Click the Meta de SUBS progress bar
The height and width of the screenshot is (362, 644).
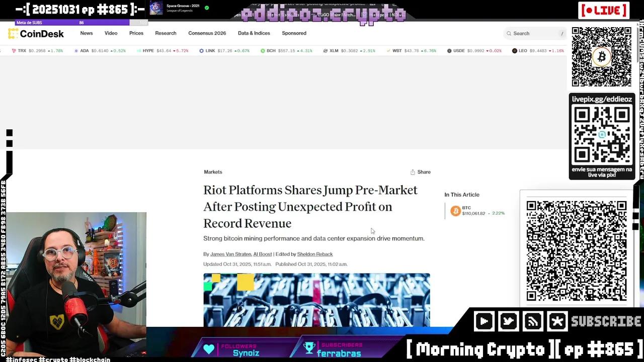(81, 23)
